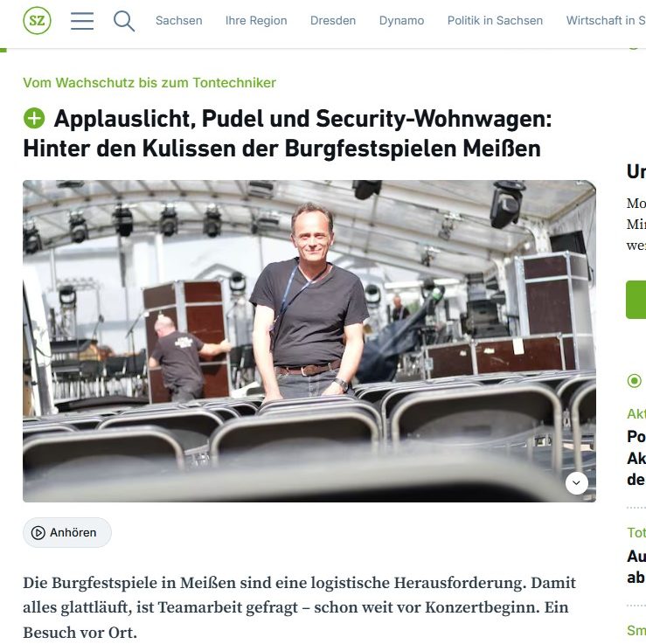This screenshot has width=646, height=644.
Task: Open the Ihre Region section
Action: (x=256, y=21)
